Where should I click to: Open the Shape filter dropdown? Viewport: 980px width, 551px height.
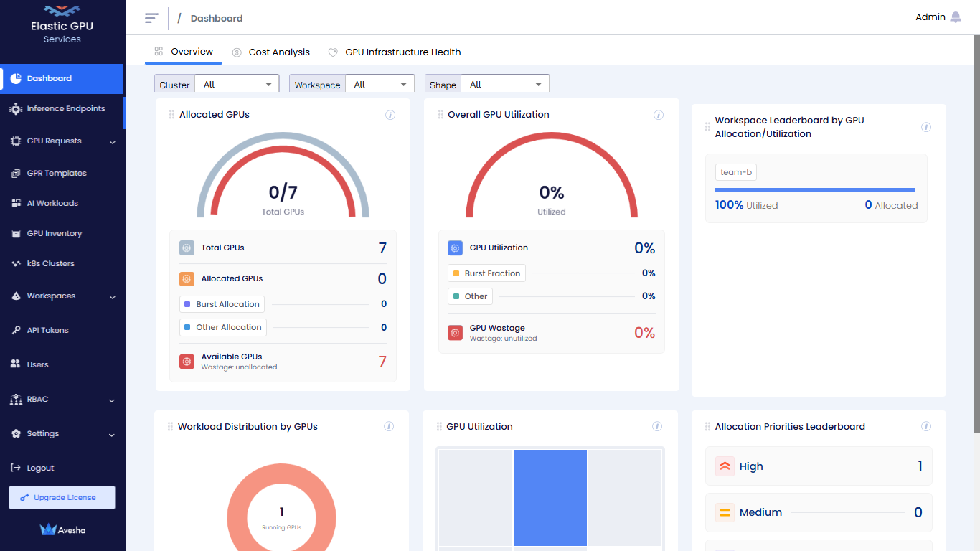point(505,85)
